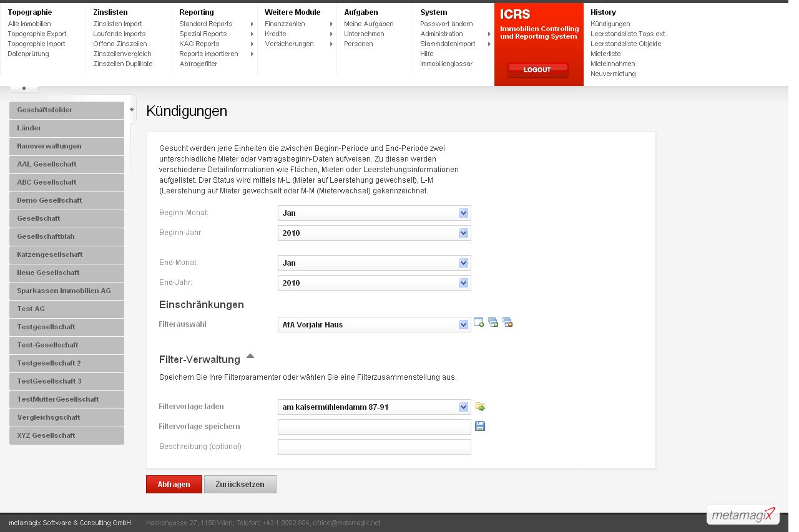Select Sparkassen Immobilien AG in the sidebar
The image size is (799, 532).
[67, 291]
